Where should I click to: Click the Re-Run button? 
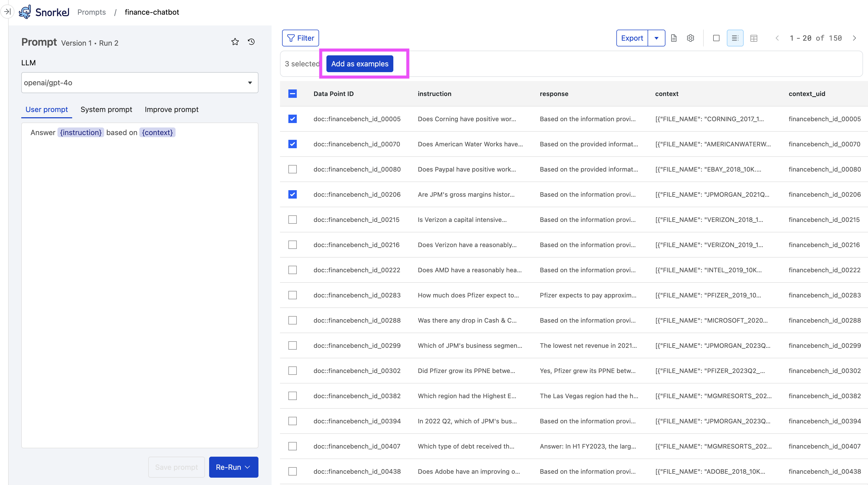pos(233,467)
